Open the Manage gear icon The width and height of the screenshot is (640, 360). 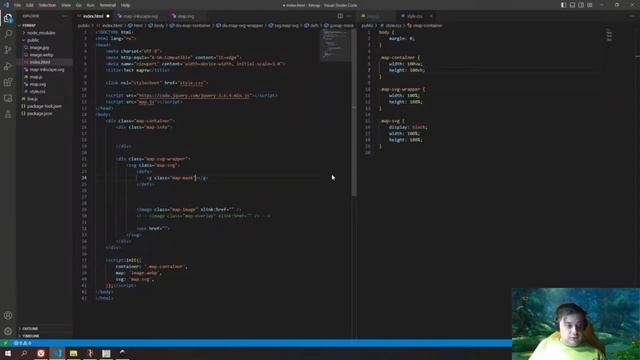tap(8, 331)
